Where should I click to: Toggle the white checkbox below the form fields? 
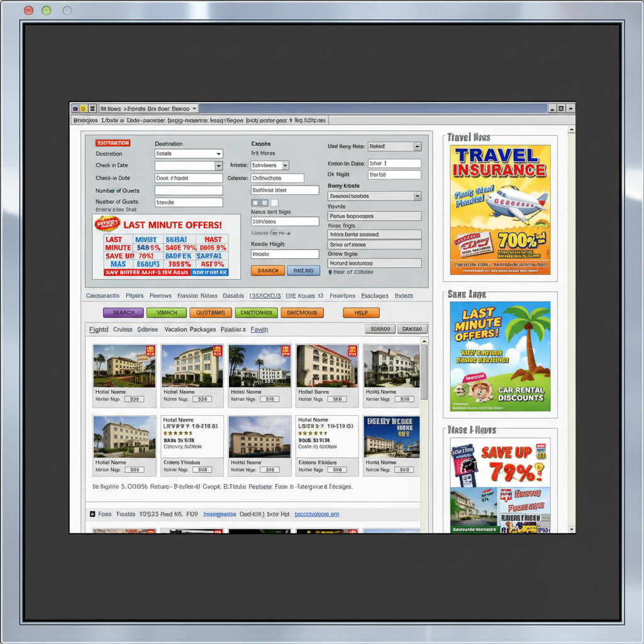pyautogui.click(x=274, y=203)
